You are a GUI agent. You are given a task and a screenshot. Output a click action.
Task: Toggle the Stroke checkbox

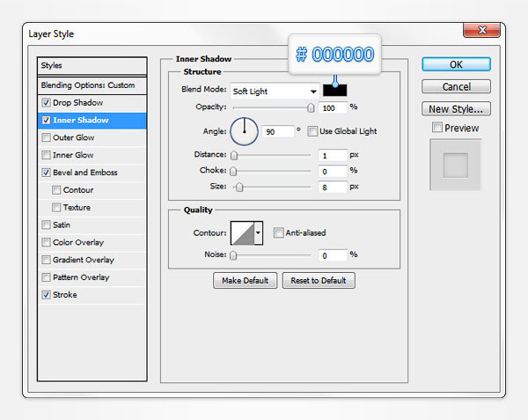[x=46, y=295]
